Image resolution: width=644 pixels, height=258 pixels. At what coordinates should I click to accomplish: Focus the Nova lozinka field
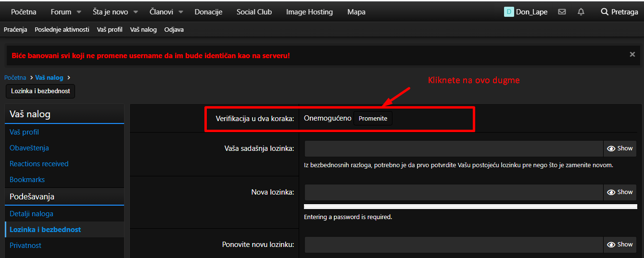(x=454, y=192)
